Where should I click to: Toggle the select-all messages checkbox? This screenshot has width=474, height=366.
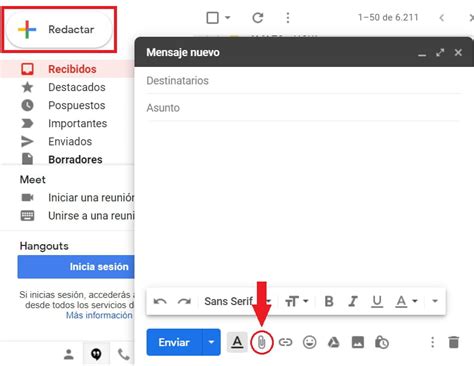(x=212, y=17)
